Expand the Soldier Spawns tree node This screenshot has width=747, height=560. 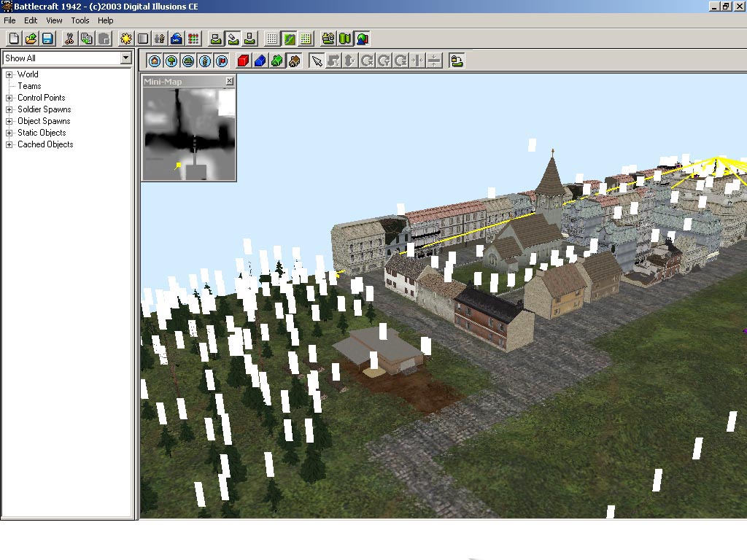pyautogui.click(x=9, y=109)
